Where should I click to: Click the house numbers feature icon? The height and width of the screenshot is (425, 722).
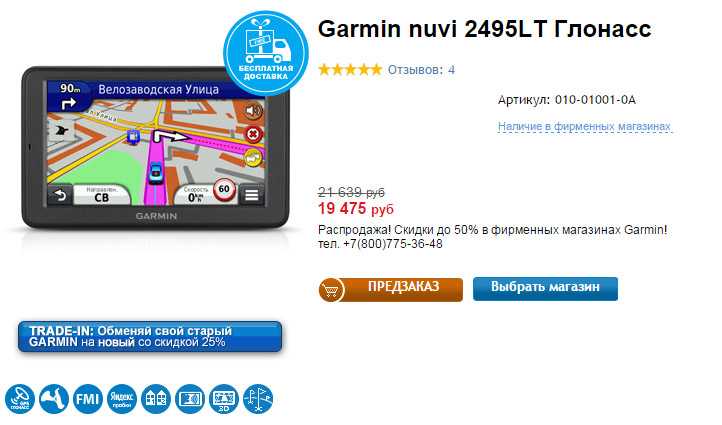tap(156, 399)
